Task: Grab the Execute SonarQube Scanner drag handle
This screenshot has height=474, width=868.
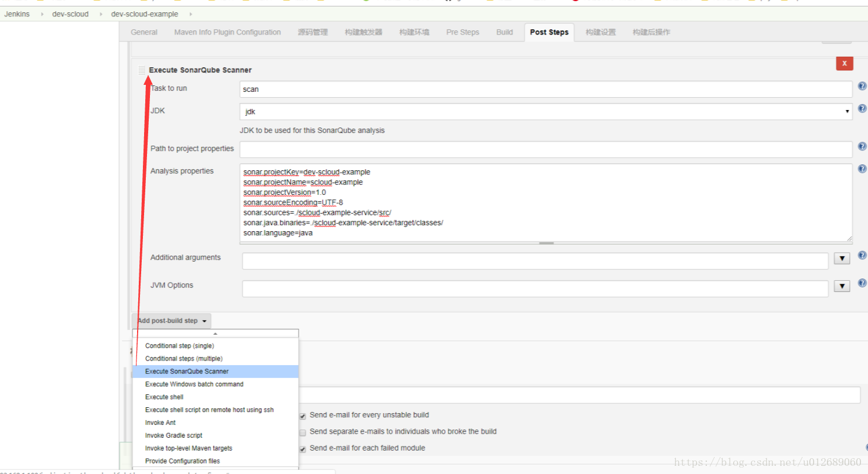Action: click(x=142, y=70)
